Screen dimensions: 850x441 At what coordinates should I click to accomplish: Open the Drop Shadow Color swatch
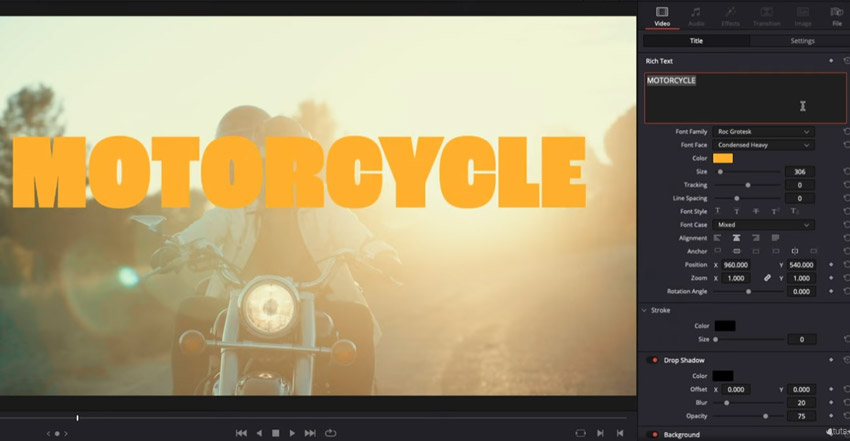tap(723, 376)
